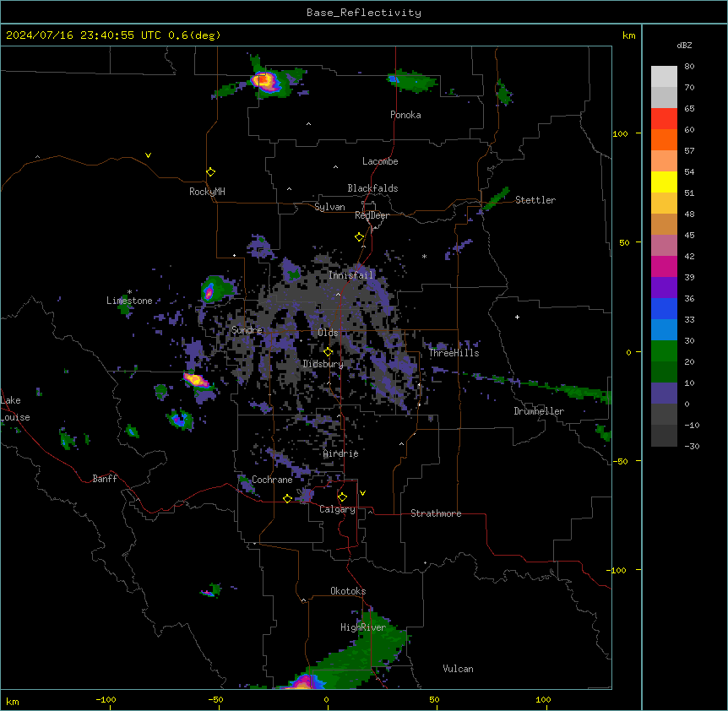Select the light grey 70-80 dBZ legend swatch

pos(664,77)
